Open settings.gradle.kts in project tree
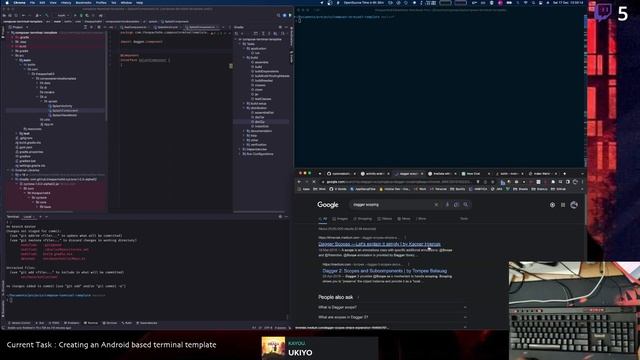Viewport: 640px width, 360px height. (31, 166)
